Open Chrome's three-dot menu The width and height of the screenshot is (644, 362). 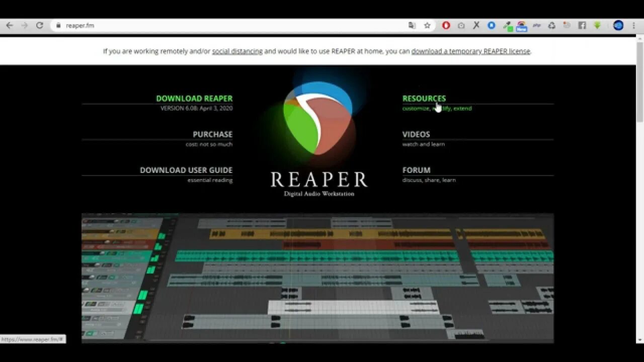click(x=633, y=26)
